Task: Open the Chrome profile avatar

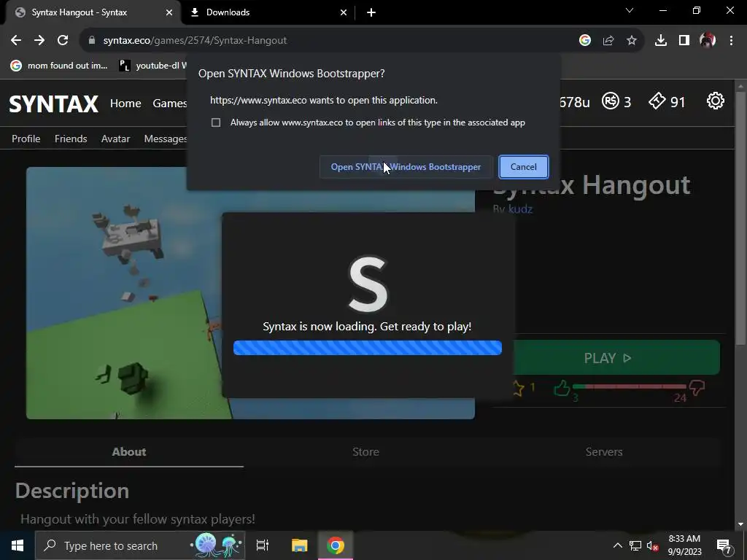Action: click(x=708, y=41)
